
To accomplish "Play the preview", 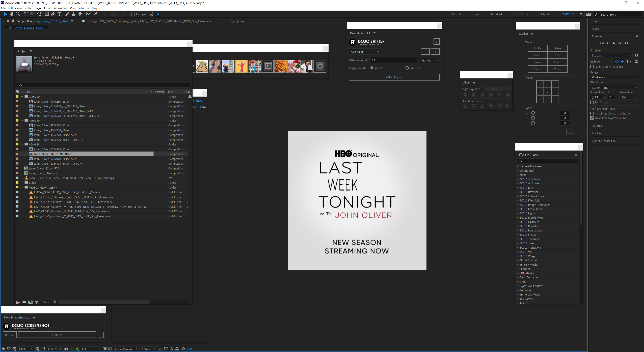I will pos(614,43).
